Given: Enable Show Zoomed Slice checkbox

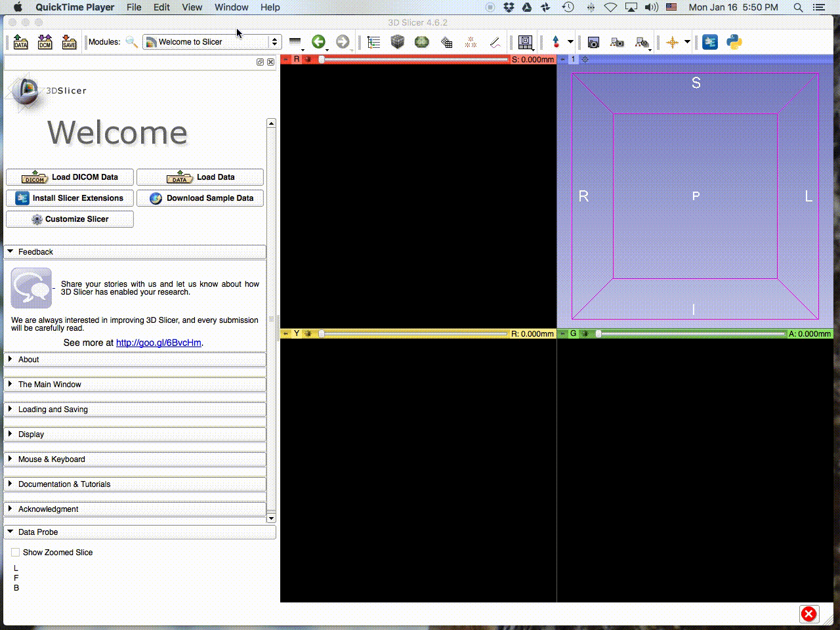Looking at the screenshot, I should point(16,553).
